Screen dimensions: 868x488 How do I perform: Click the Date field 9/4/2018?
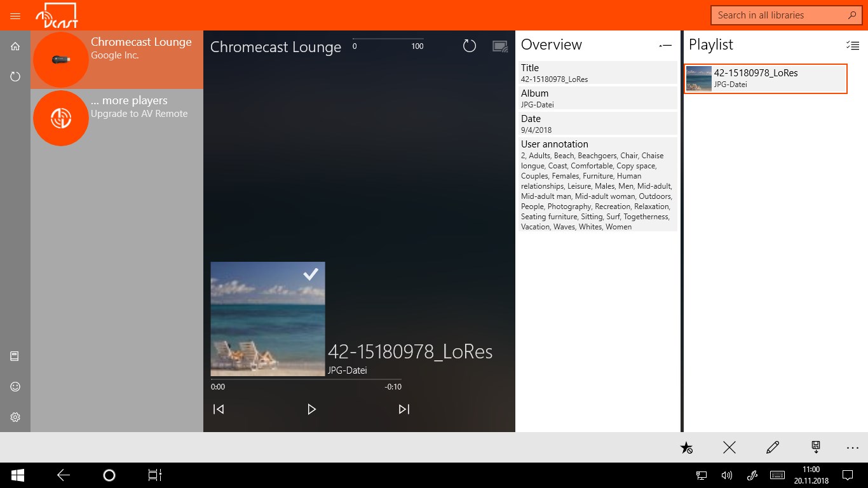pos(597,123)
